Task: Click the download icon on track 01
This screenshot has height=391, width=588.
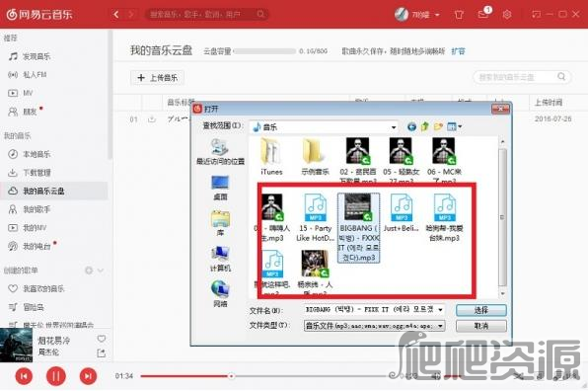Action: [152, 119]
